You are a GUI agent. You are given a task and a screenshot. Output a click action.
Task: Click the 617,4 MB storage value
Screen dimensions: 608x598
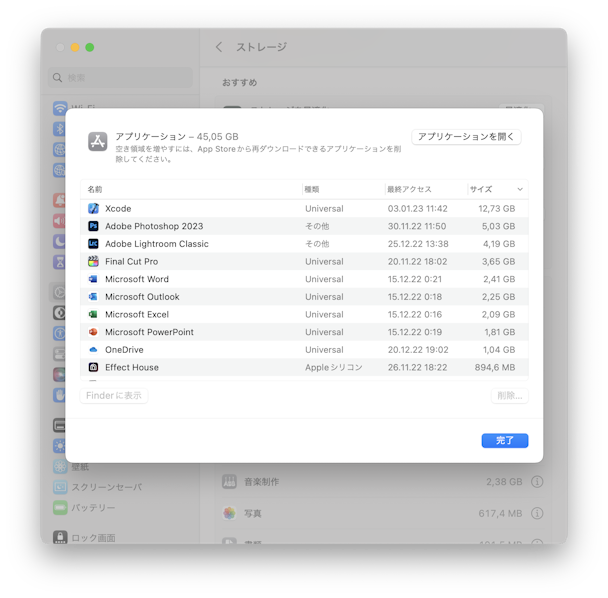click(500, 513)
